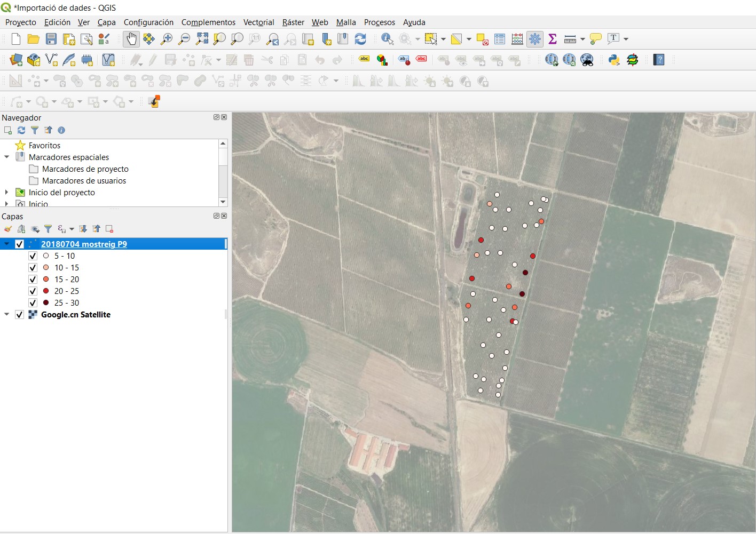The image size is (756, 534).
Task: Refresh the Navegador panel
Action: [21, 130]
